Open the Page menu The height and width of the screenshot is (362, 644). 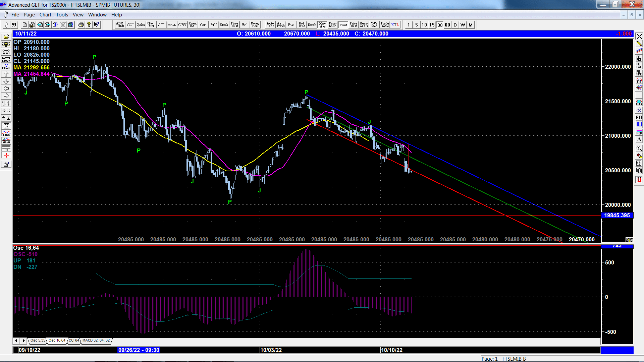point(29,15)
